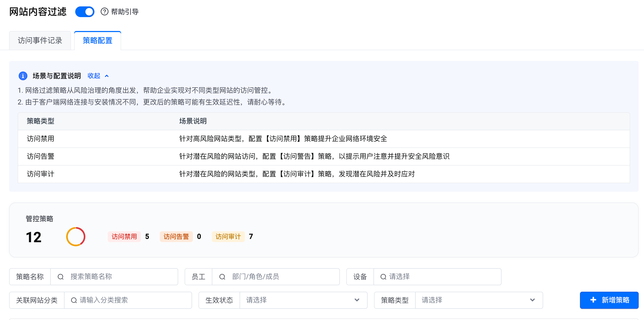Switch to 访问事件记录 tab
This screenshot has height=320, width=644.
40,41
